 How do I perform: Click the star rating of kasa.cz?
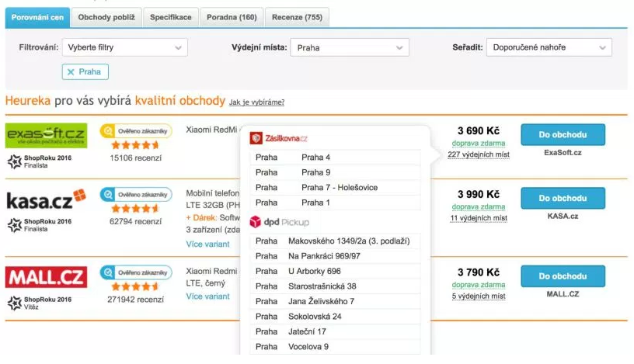click(x=135, y=209)
